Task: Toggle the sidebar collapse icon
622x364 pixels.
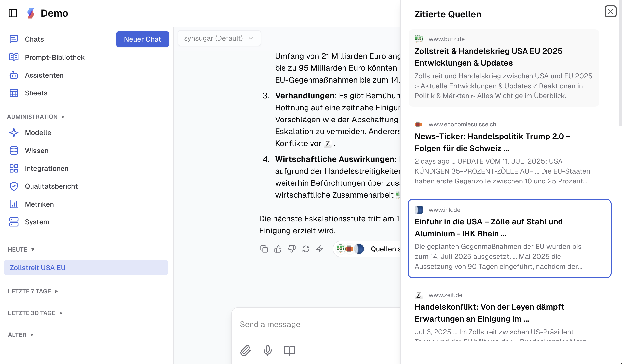Action: coord(13,13)
